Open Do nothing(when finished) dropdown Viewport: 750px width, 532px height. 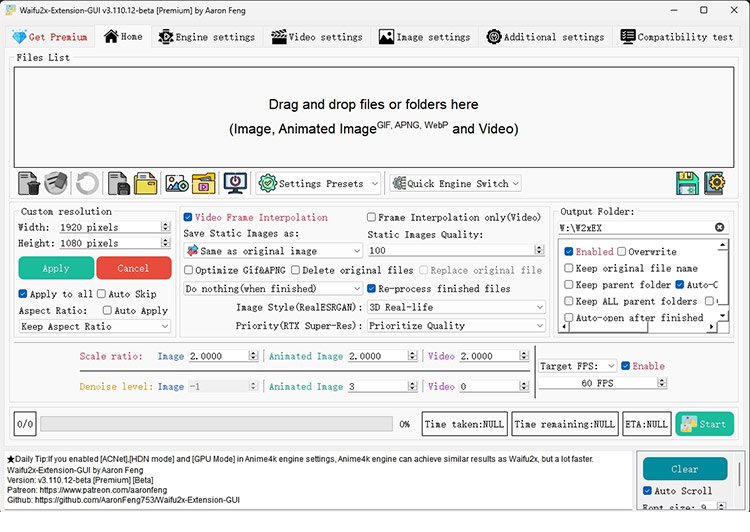pyautogui.click(x=273, y=288)
